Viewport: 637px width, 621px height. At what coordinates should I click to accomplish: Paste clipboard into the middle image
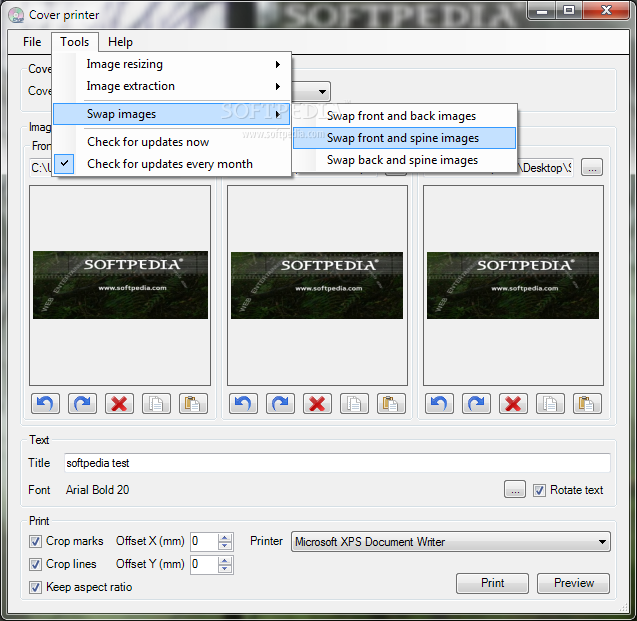391,403
